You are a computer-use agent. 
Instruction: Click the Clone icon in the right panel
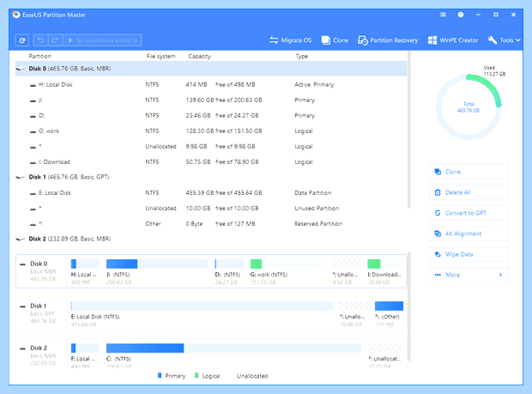coord(438,172)
